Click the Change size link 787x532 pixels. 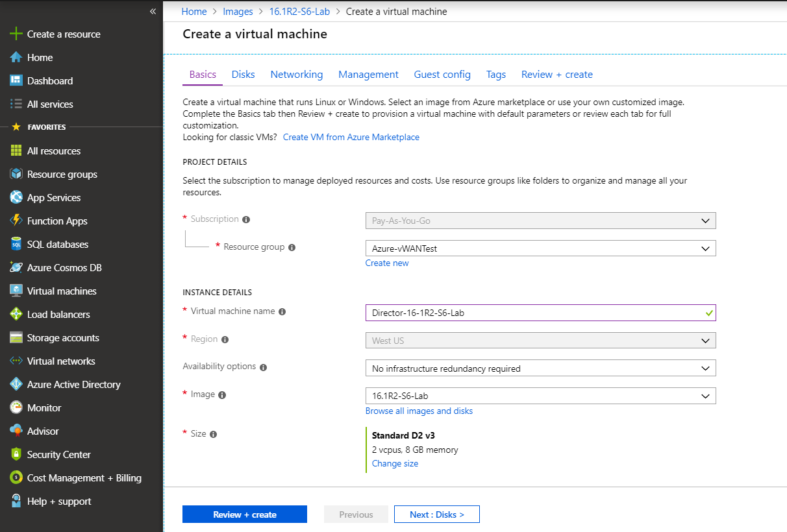(x=395, y=463)
